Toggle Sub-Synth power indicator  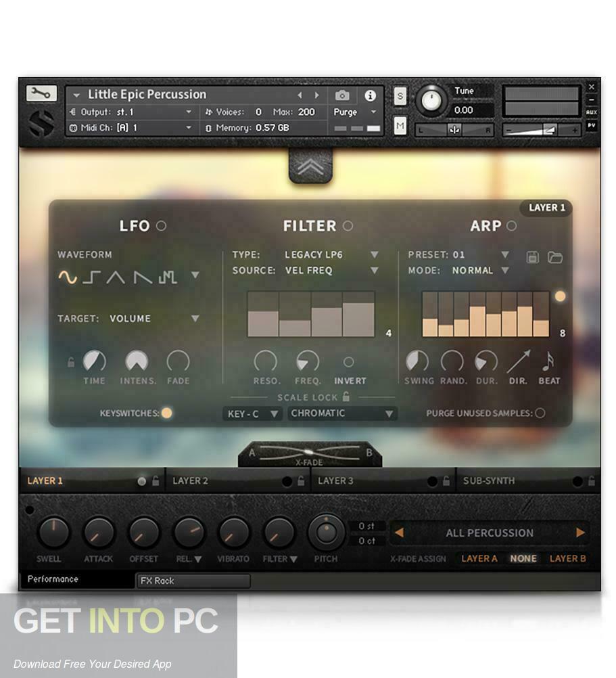point(577,481)
